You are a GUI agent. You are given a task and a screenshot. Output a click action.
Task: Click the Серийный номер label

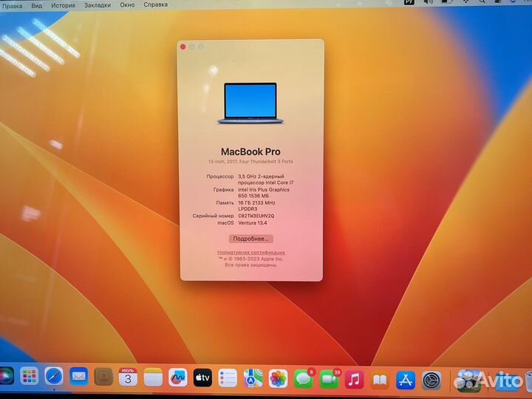213,216
